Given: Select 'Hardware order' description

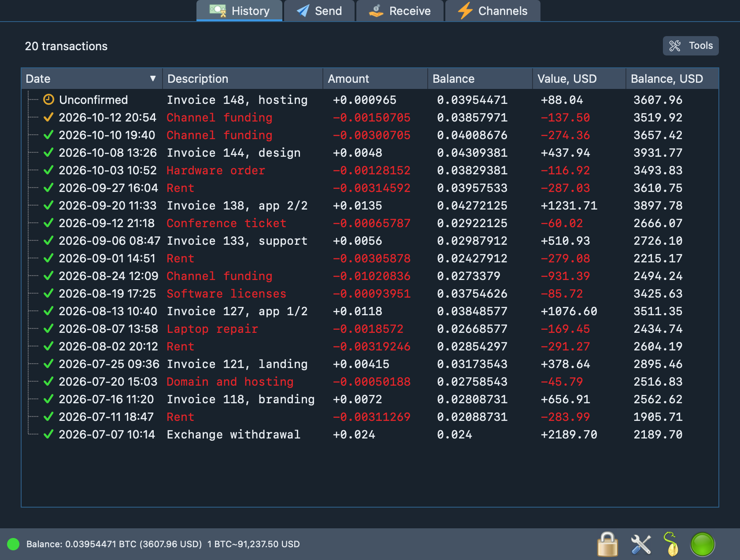Looking at the screenshot, I should click(x=216, y=170).
